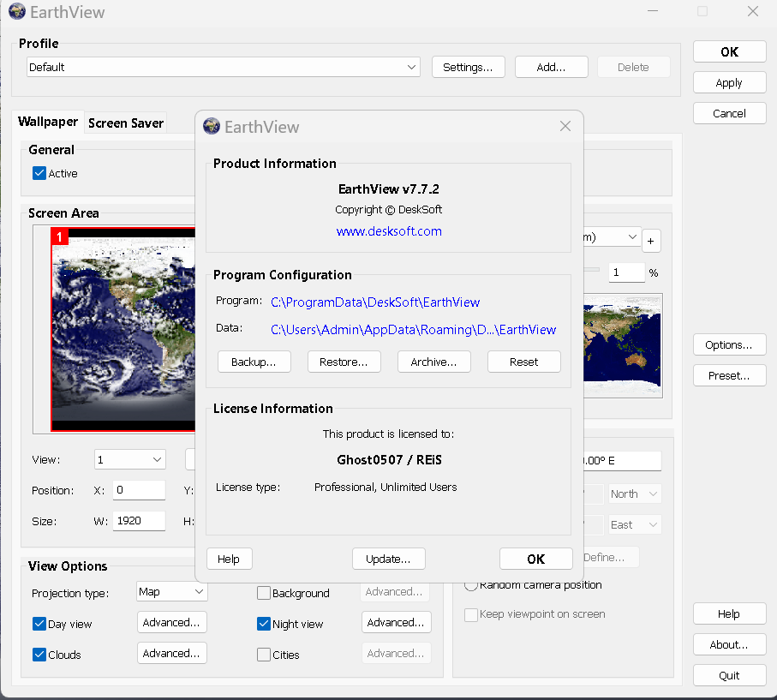This screenshot has width=777, height=700.
Task: Click the zoom slider left of percent field
Action: point(591,269)
